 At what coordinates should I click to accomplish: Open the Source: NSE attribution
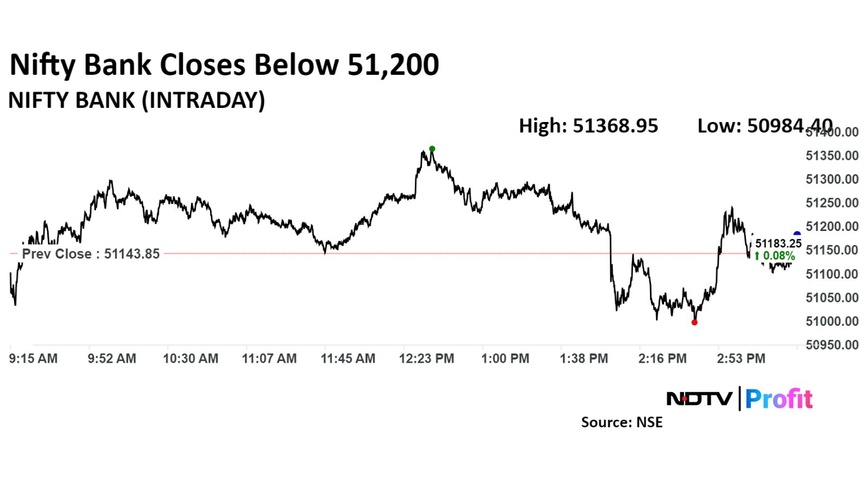pyautogui.click(x=622, y=422)
